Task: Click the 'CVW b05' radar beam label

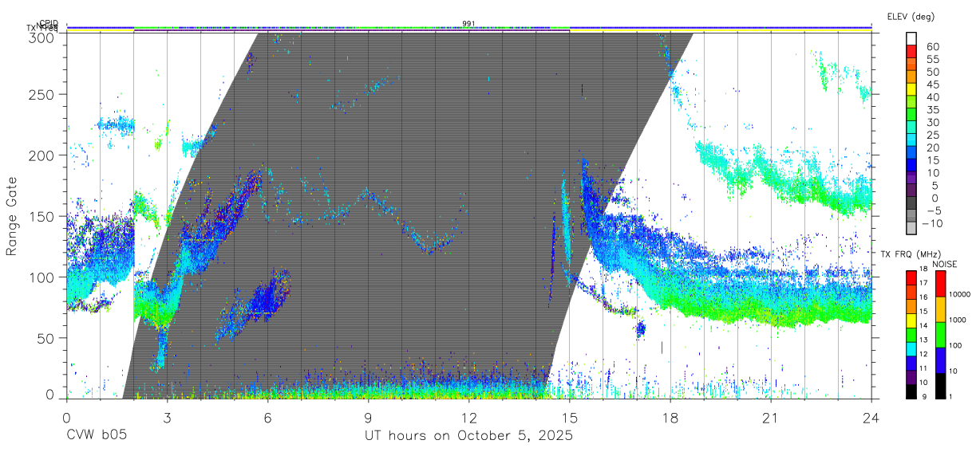Action: click(97, 436)
